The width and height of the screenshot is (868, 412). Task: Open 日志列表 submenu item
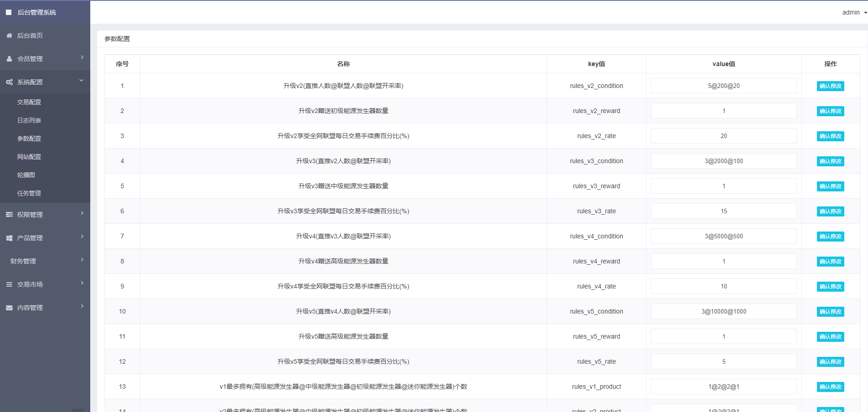click(29, 120)
